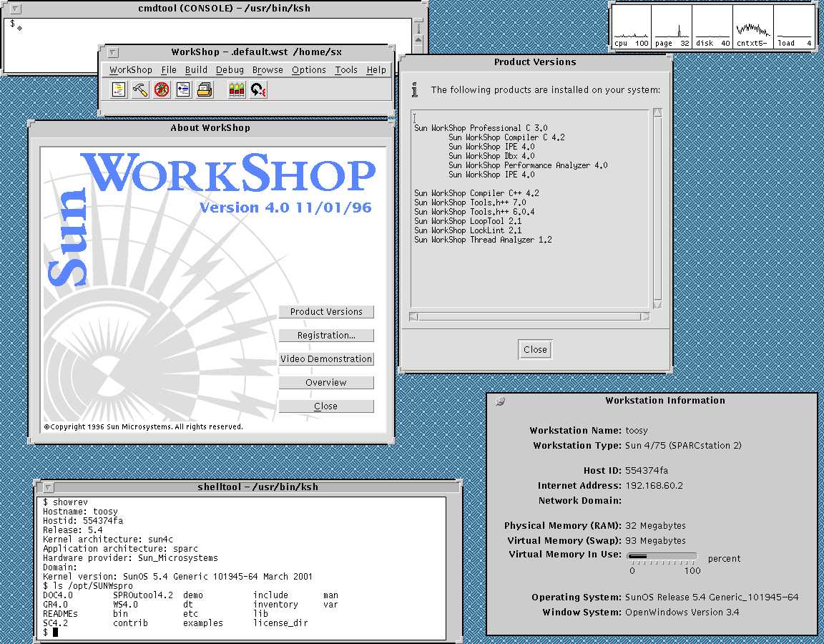The width and height of the screenshot is (824, 644).
Task: Click the pushpin in Workstation Information window
Action: tap(500, 401)
